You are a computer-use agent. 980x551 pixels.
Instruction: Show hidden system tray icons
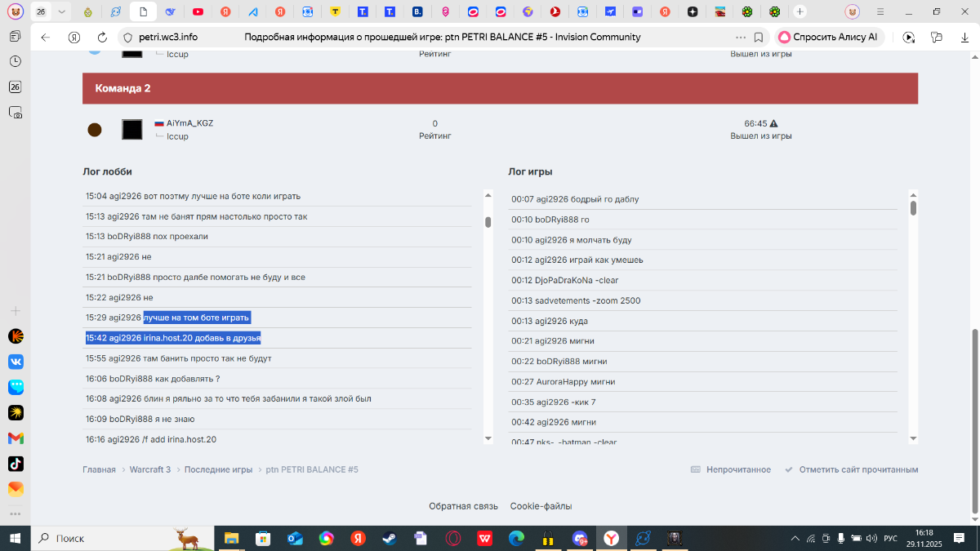pyautogui.click(x=795, y=539)
